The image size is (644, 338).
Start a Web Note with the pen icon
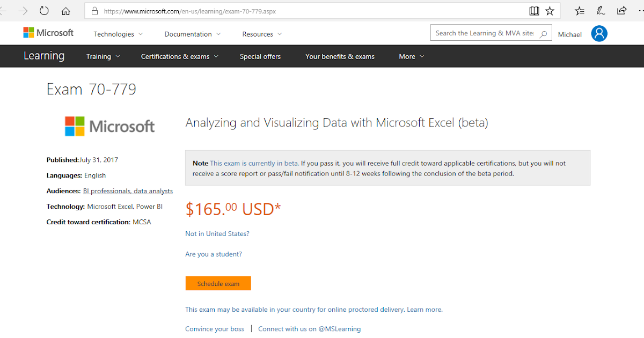600,11
